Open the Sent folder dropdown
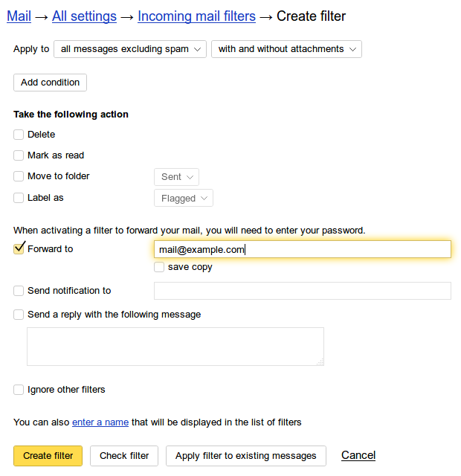Screen dimensions: 461x476 [176, 177]
